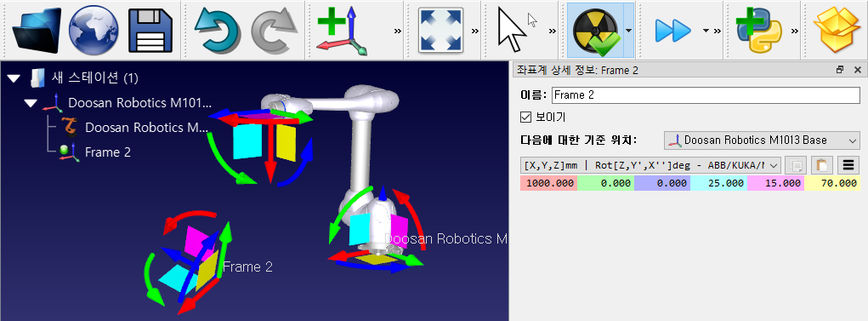Open a file with the folder icon
The height and width of the screenshot is (321, 868).
pos(34,30)
